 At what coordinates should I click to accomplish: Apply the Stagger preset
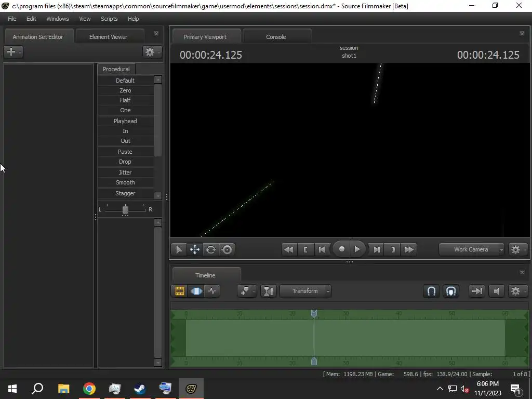click(x=125, y=193)
